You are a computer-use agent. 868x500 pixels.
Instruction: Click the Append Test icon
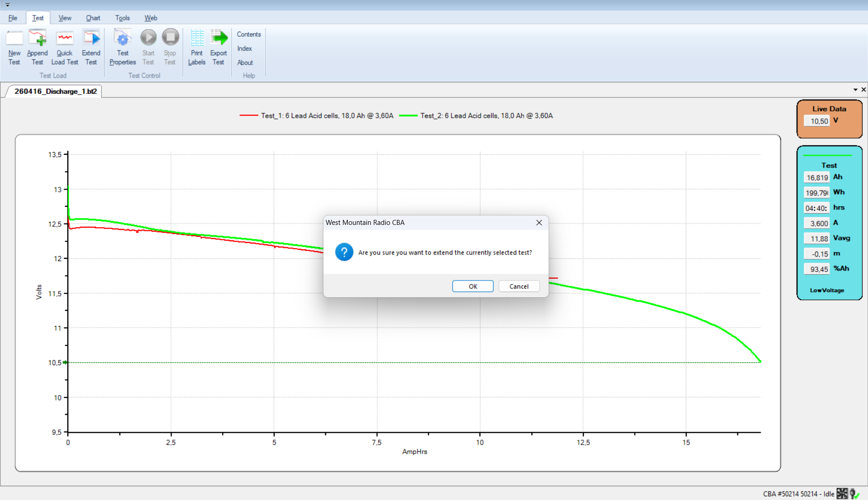(x=37, y=38)
